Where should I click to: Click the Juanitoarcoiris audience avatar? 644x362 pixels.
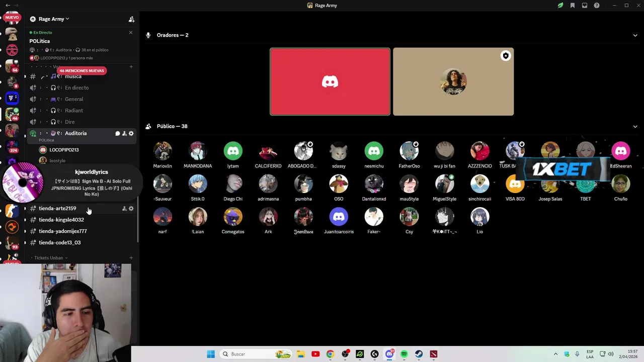coord(339,217)
